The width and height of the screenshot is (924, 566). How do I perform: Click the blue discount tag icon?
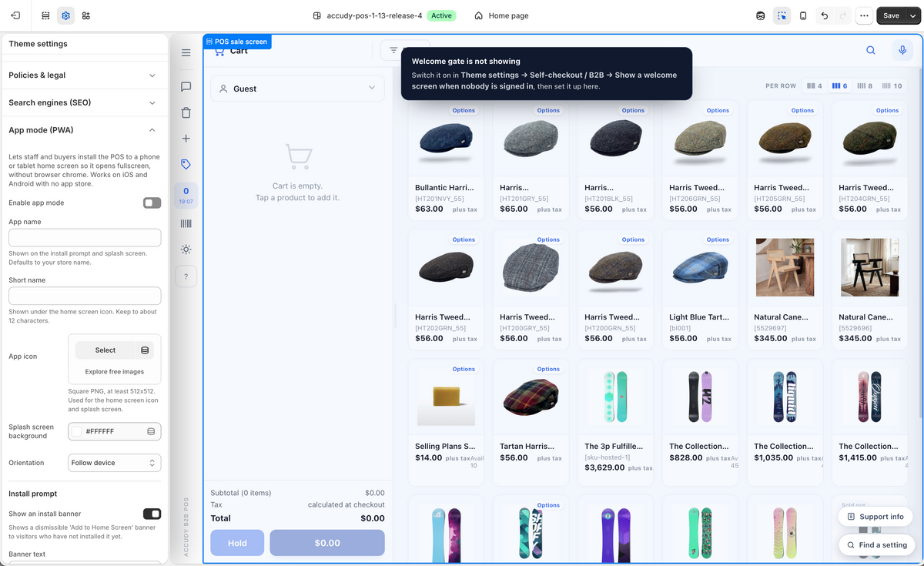(186, 164)
